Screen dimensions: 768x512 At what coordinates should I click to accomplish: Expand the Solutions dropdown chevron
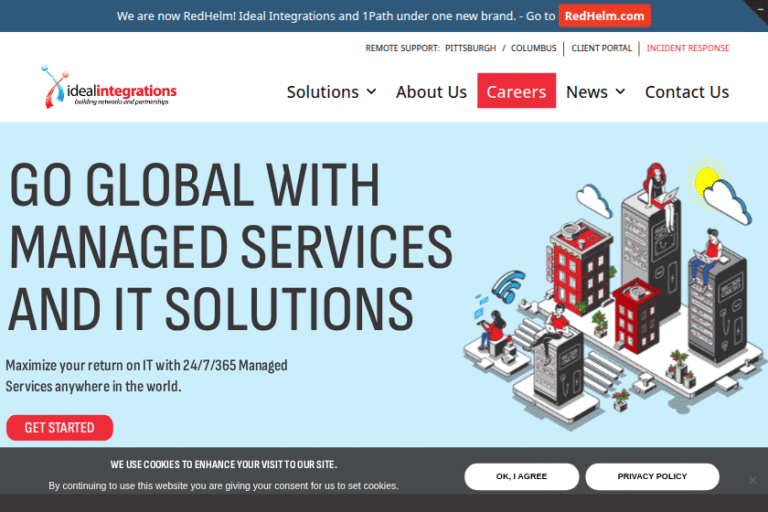pos(372,92)
